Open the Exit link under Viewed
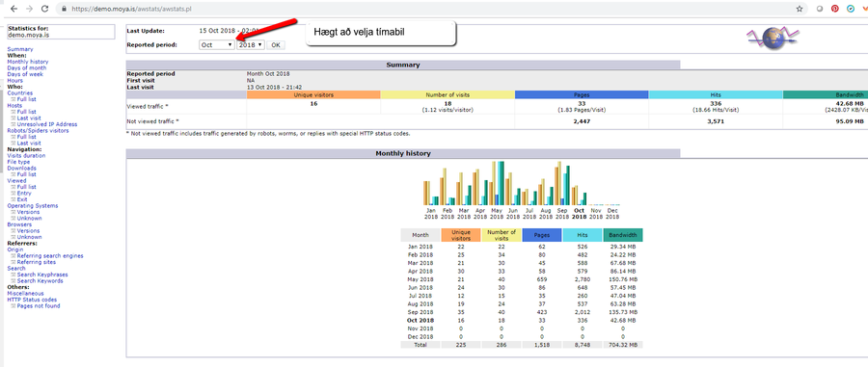The height and width of the screenshot is (367, 868). (22, 199)
